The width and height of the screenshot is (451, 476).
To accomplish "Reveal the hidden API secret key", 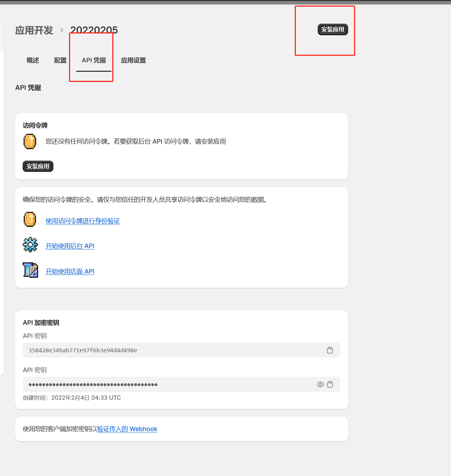I will 320,384.
